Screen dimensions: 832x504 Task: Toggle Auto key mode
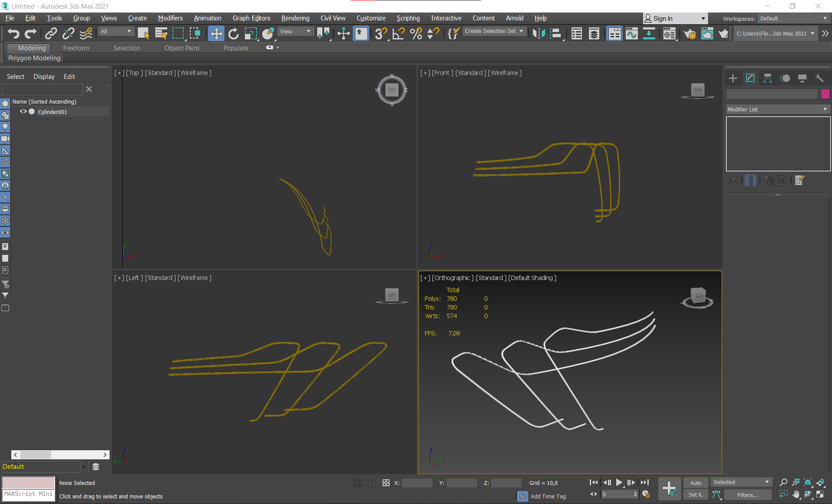click(x=695, y=482)
